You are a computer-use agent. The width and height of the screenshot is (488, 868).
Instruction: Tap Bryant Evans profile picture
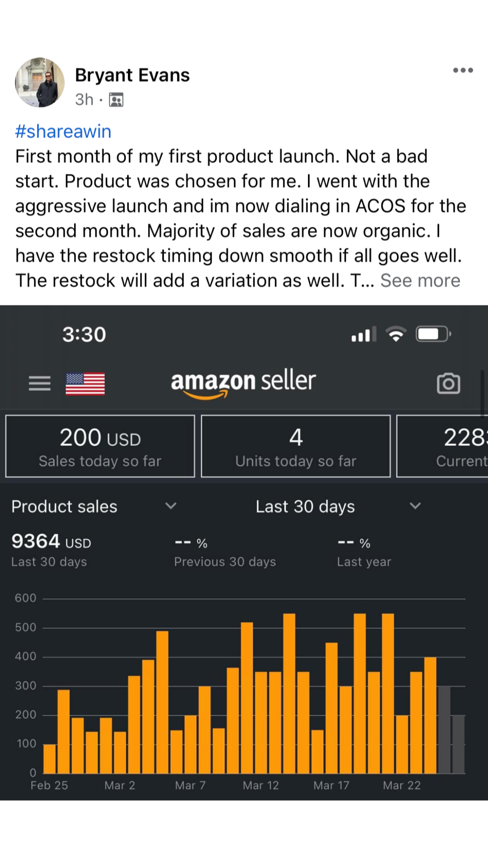pos(40,83)
